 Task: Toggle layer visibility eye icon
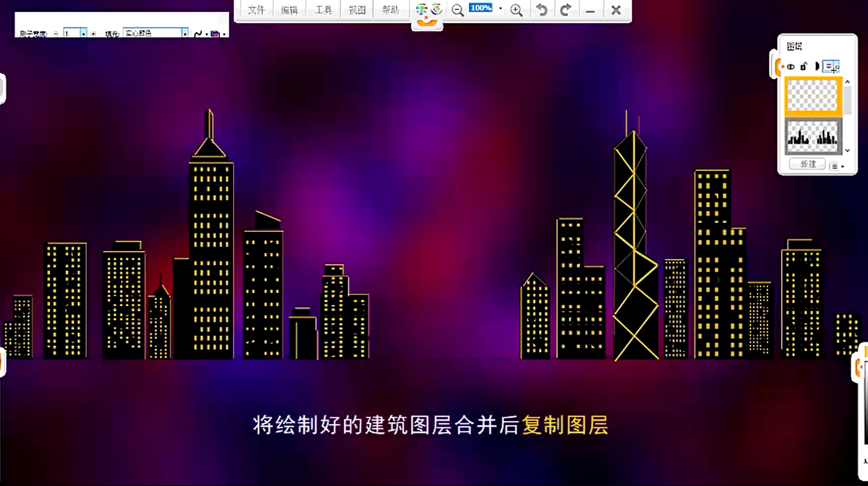(791, 66)
